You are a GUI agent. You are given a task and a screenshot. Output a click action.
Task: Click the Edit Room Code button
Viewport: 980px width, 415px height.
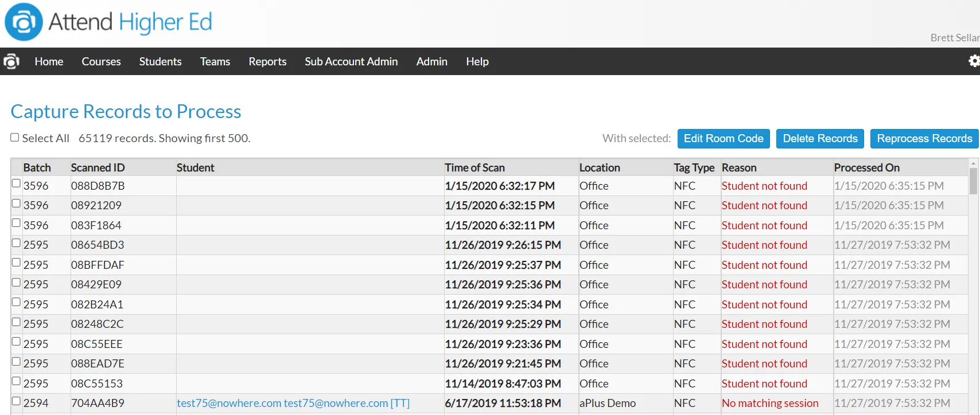pyautogui.click(x=724, y=139)
